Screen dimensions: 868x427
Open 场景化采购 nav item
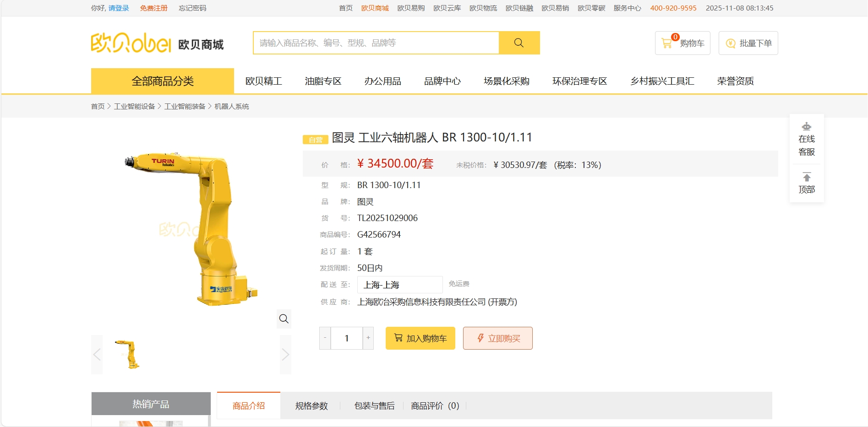pos(506,81)
